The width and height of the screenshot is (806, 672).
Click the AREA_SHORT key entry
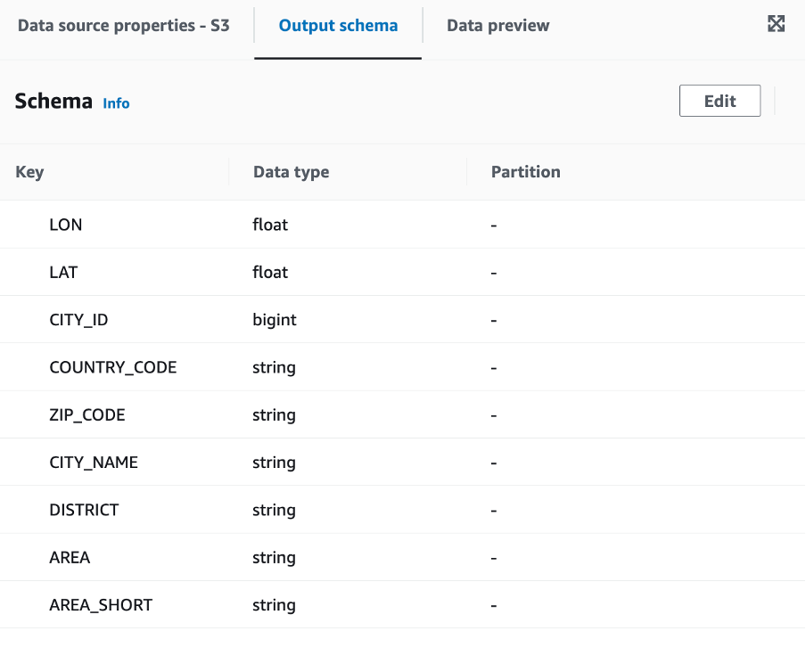click(101, 604)
